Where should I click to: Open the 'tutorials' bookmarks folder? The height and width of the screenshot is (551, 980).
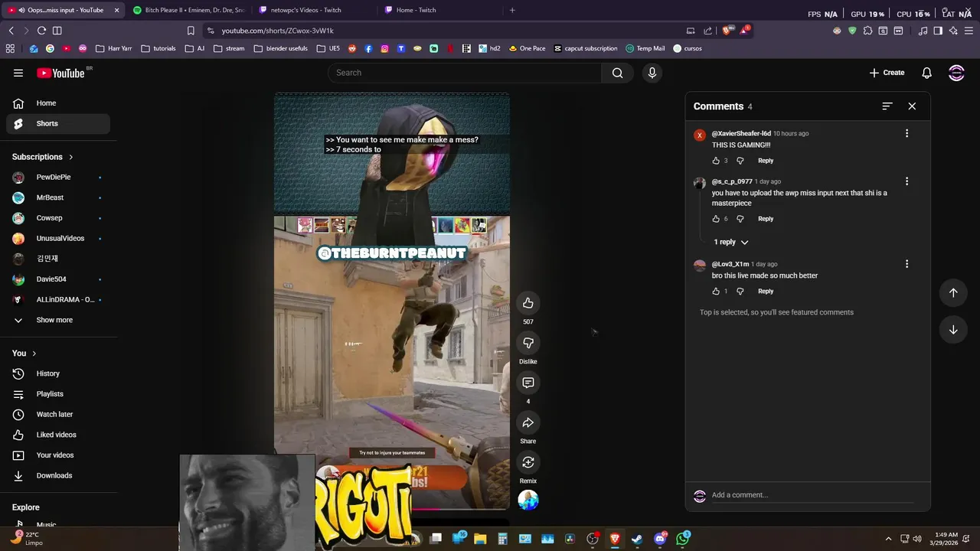[158, 48]
